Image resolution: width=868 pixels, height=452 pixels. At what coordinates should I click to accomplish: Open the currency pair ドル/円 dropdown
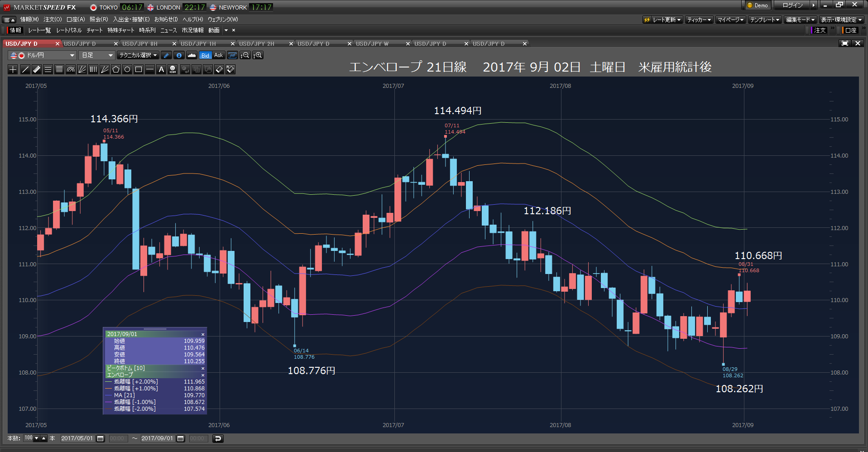[43, 55]
